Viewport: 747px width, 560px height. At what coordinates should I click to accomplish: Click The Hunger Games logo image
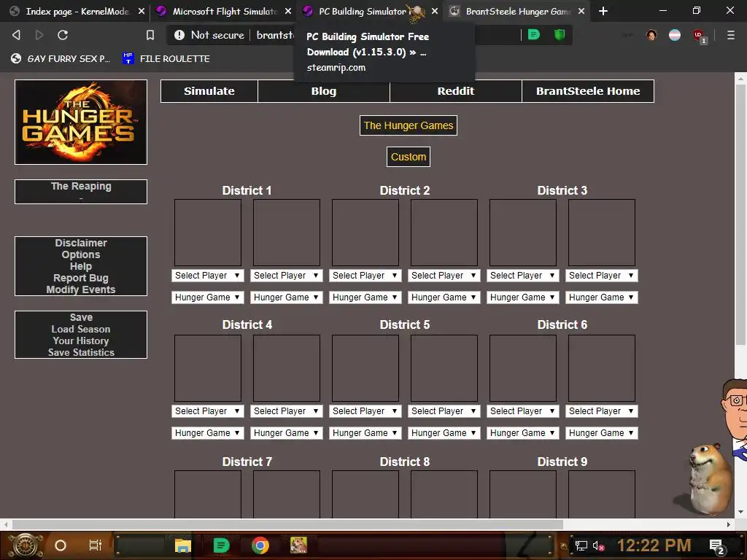81,122
